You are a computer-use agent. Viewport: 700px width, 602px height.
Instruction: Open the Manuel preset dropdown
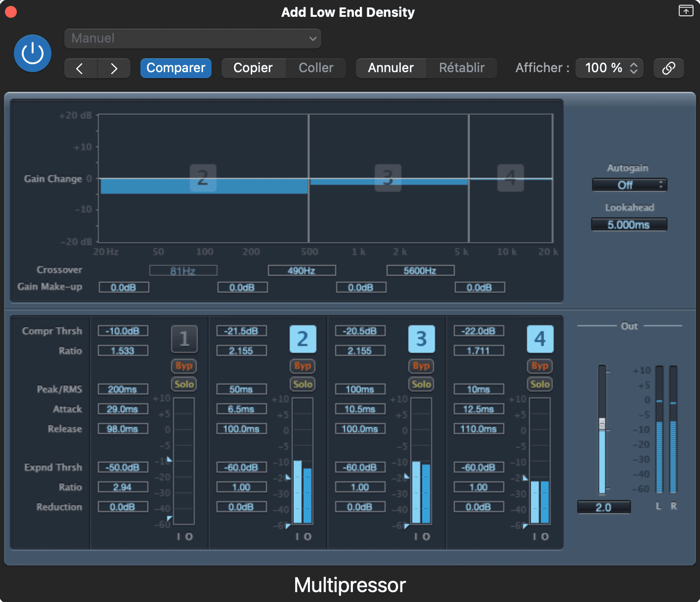pos(193,39)
